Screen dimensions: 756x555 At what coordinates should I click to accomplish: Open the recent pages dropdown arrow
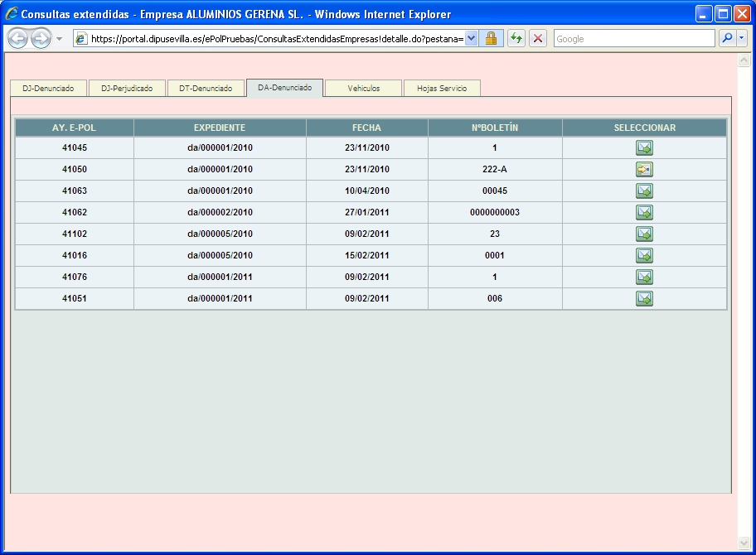pos(60,39)
